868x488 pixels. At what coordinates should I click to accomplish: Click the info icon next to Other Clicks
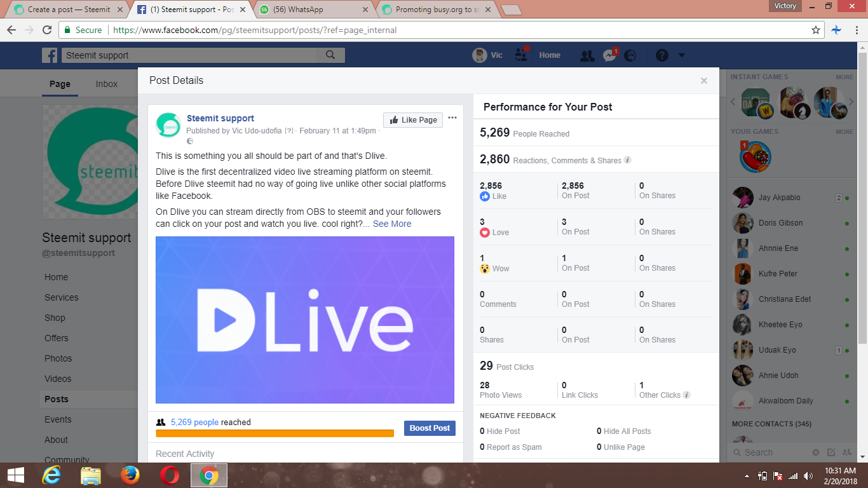686,395
